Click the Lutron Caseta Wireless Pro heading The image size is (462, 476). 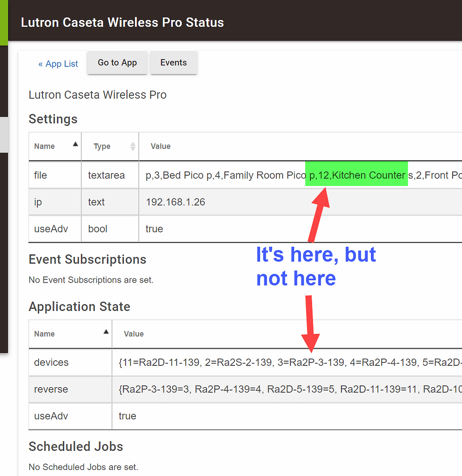coord(97,95)
